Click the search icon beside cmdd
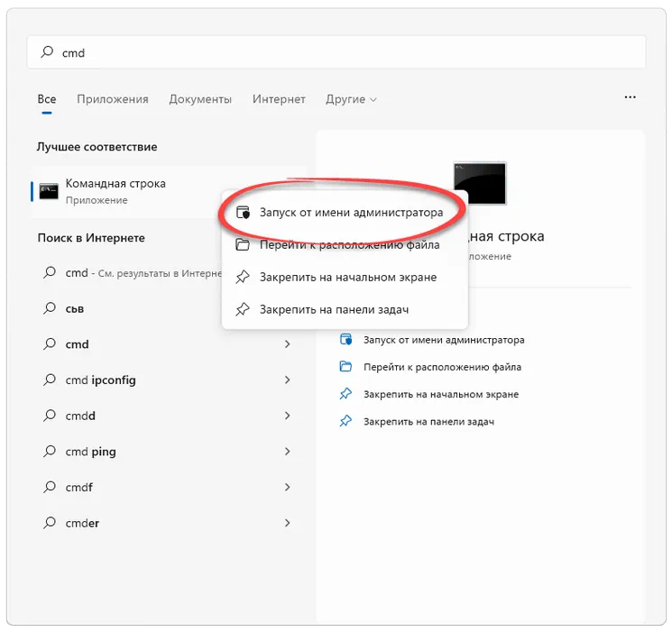The height and width of the screenshot is (631, 672). tap(50, 415)
